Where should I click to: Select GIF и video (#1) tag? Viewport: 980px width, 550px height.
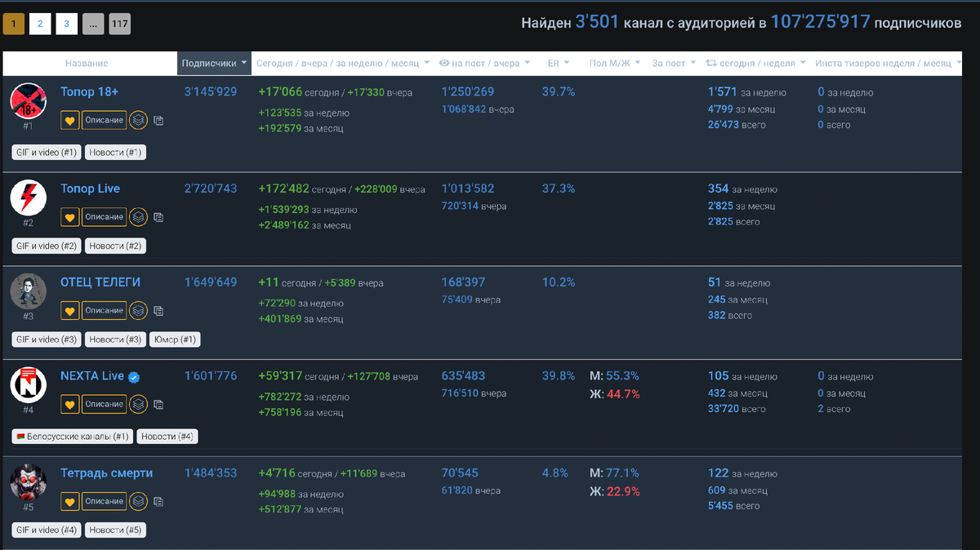(x=47, y=152)
